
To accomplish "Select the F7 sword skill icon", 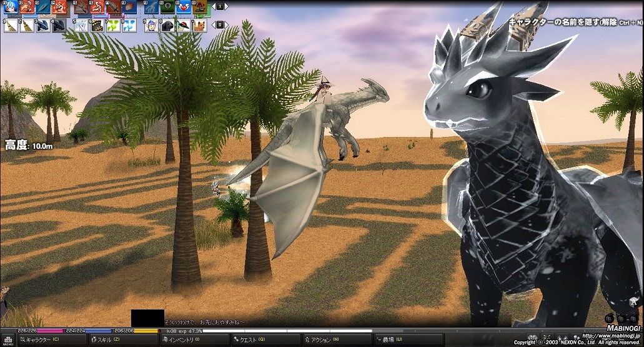I will click(113, 7).
